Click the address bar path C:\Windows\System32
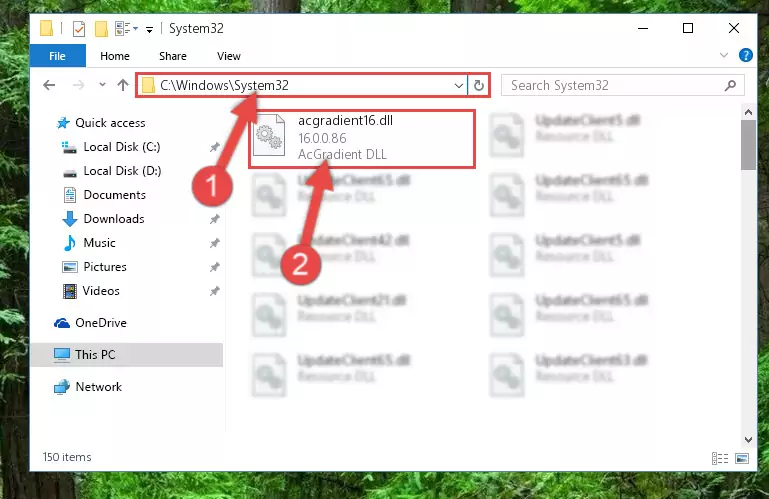Image resolution: width=769 pixels, height=499 pixels. pos(224,85)
